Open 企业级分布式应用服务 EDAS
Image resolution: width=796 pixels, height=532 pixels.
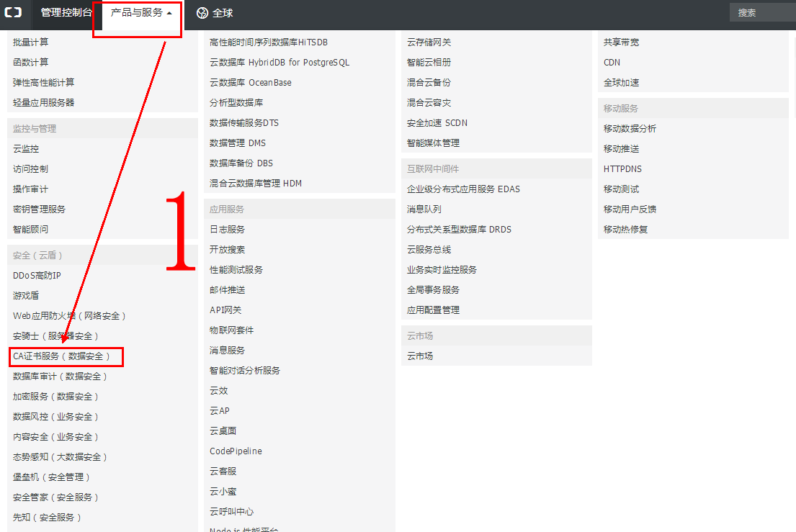point(463,189)
